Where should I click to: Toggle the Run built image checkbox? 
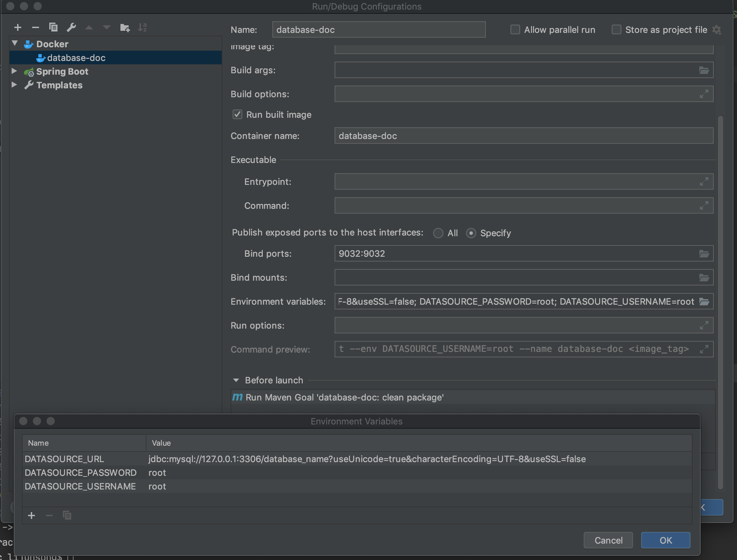(237, 114)
